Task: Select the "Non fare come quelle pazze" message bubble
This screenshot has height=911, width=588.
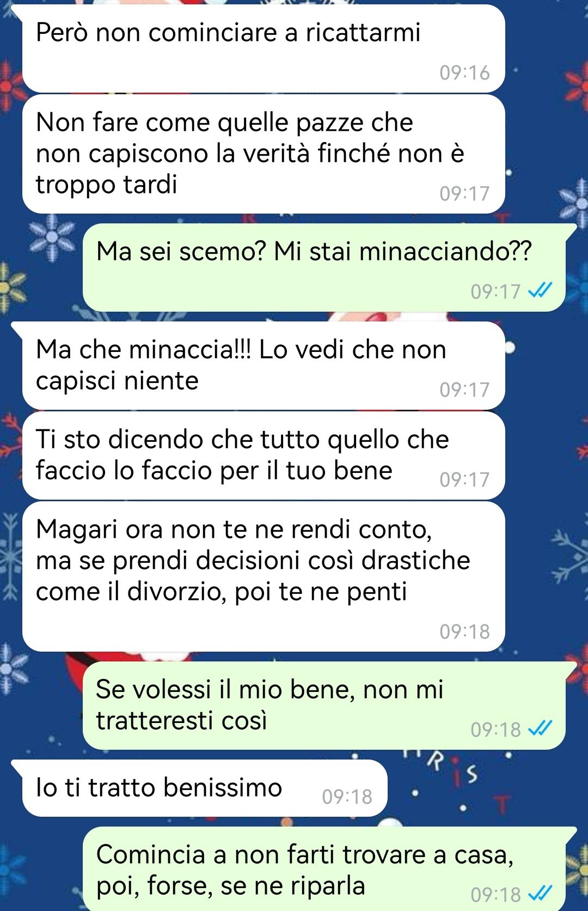Action: click(264, 154)
